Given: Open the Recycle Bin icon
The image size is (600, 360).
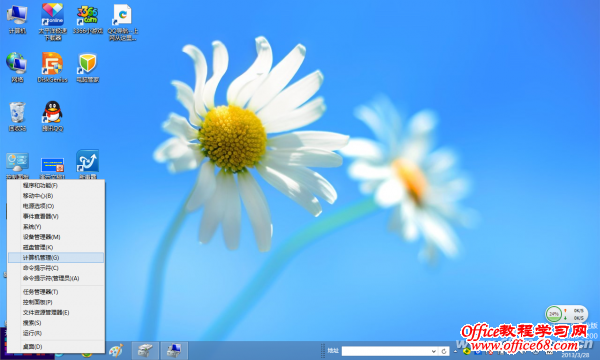Looking at the screenshot, I should click(x=17, y=116).
